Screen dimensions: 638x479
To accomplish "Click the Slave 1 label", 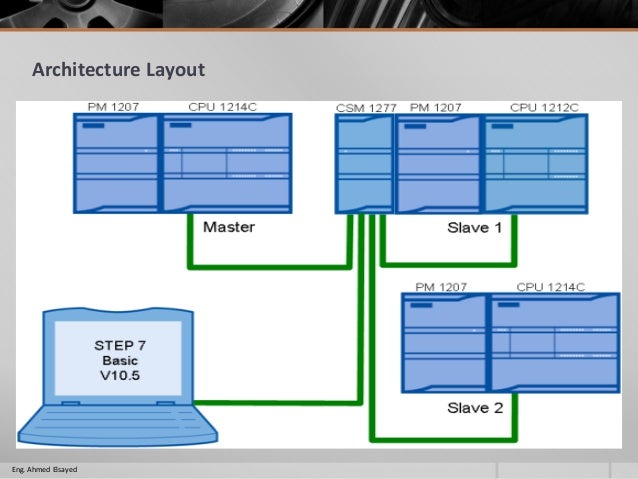I will [474, 227].
